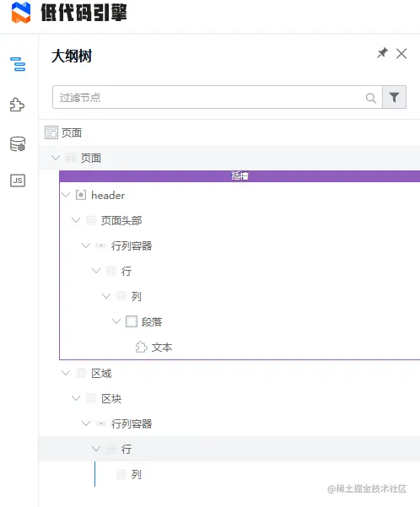420x507 pixels.
Task: Open the component library puzzle icon
Action: pos(17,105)
